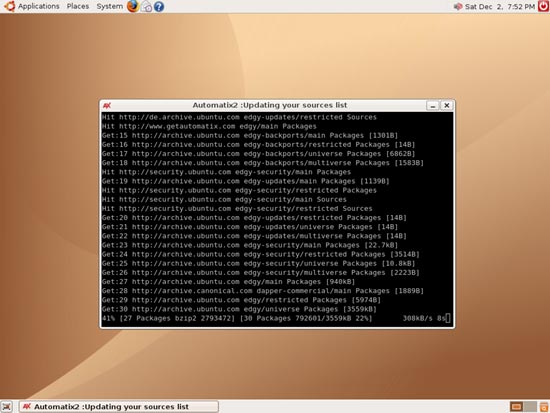The image size is (550, 413).
Task: Click the www.getautomatix.com edgy/main Packages line
Action: coord(209,126)
